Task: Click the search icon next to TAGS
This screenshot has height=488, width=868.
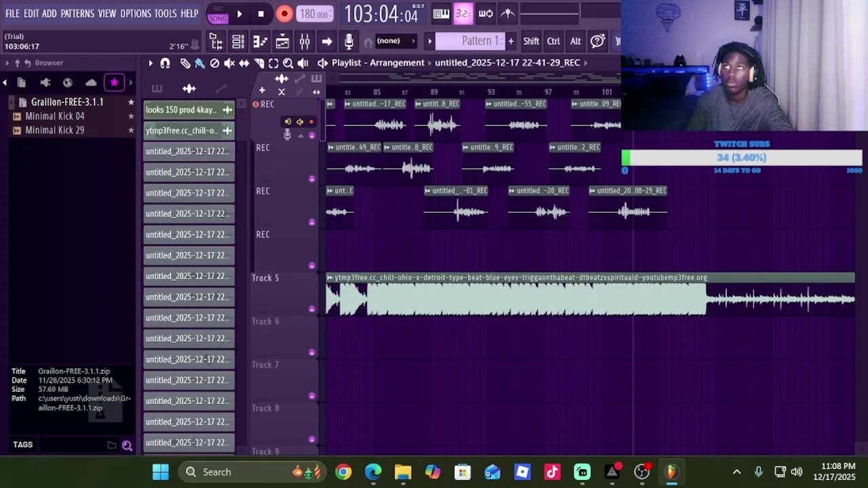Action: (x=127, y=445)
